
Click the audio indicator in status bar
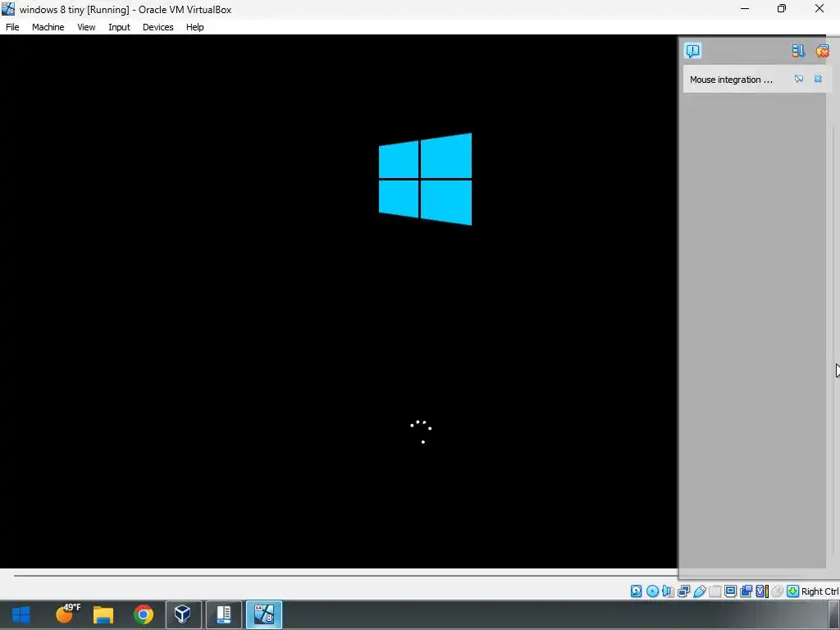pyautogui.click(x=668, y=591)
